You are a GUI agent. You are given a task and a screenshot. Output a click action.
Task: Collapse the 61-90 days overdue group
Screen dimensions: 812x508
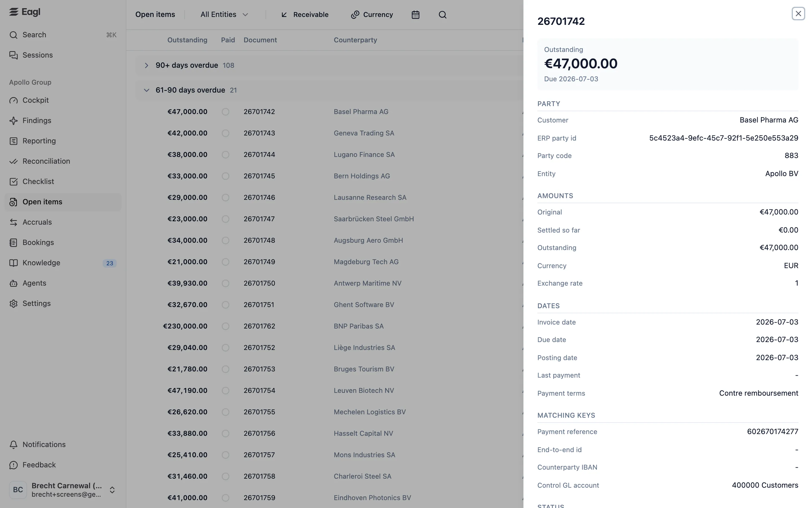point(146,90)
